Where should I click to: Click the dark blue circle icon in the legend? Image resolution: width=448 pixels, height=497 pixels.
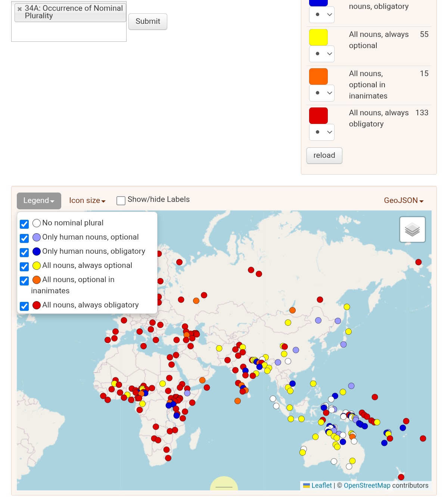click(37, 251)
